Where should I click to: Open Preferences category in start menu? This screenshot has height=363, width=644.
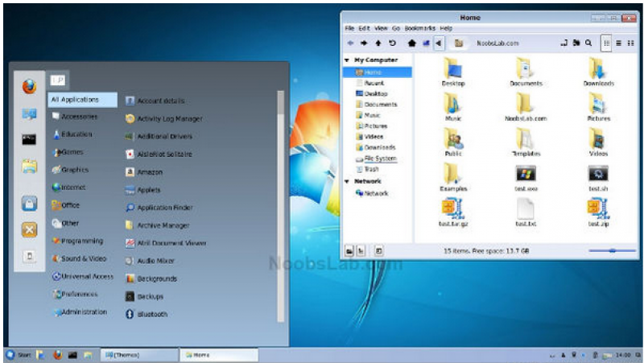coord(75,294)
